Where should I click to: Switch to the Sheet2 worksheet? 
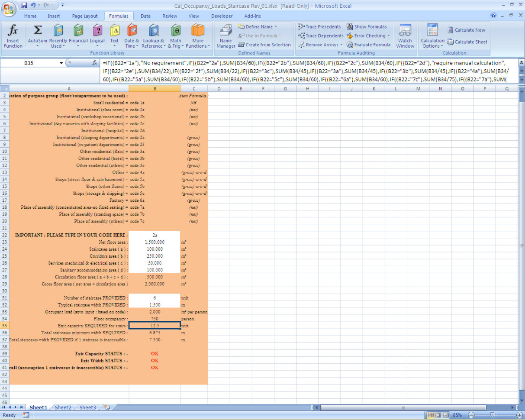[x=63, y=407]
